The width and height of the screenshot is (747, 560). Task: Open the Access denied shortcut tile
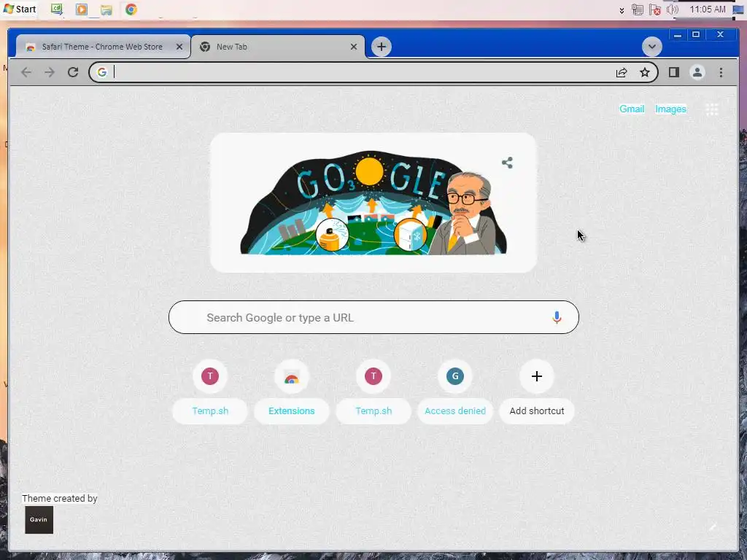(x=455, y=392)
